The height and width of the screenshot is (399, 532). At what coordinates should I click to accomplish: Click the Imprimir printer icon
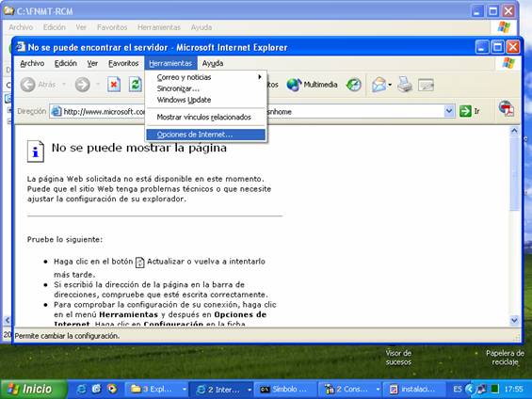[405, 85]
